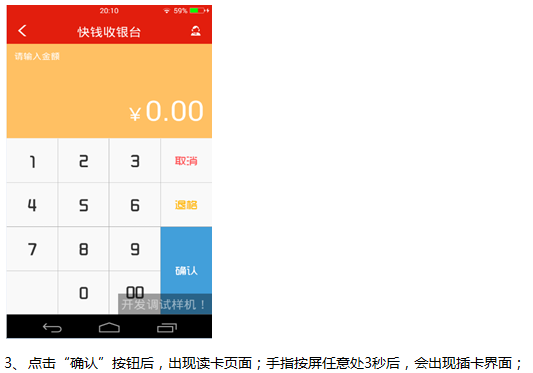Tap the orange 退格 backspace key
Viewport: 533px width, 373px height.
(x=186, y=205)
